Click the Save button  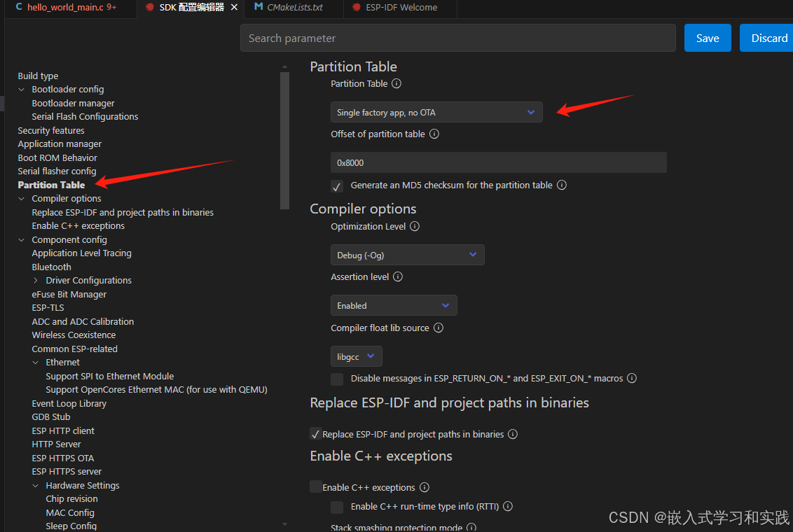click(708, 38)
